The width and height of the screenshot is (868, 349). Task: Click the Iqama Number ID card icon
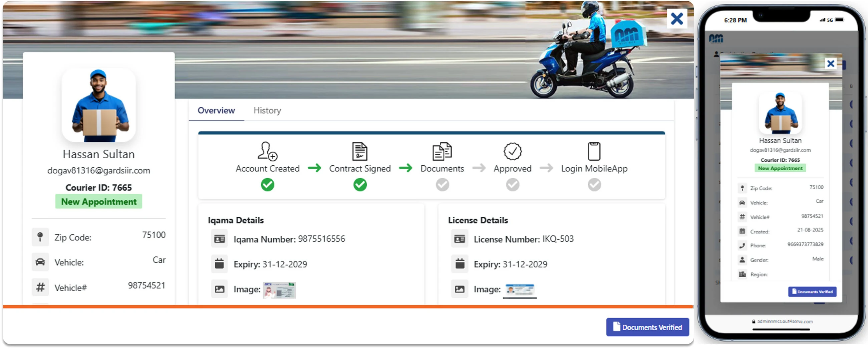[219, 239]
